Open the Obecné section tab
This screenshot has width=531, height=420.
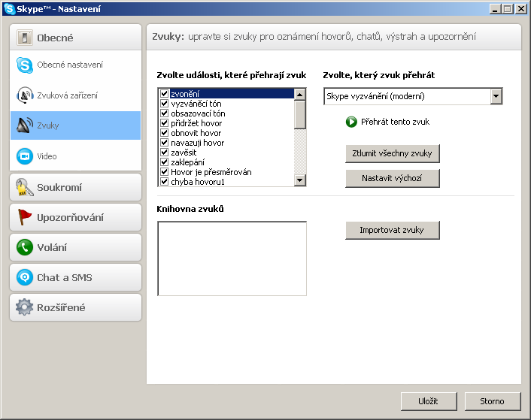75,38
